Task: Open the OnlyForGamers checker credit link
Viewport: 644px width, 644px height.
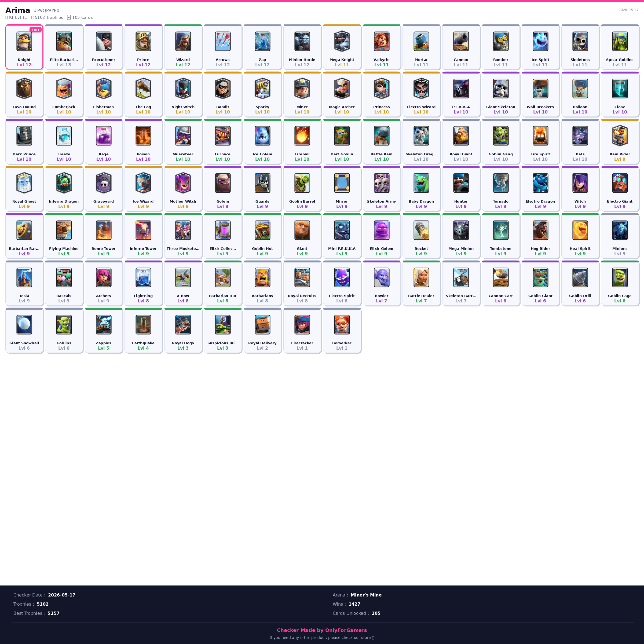Action: pos(322,630)
